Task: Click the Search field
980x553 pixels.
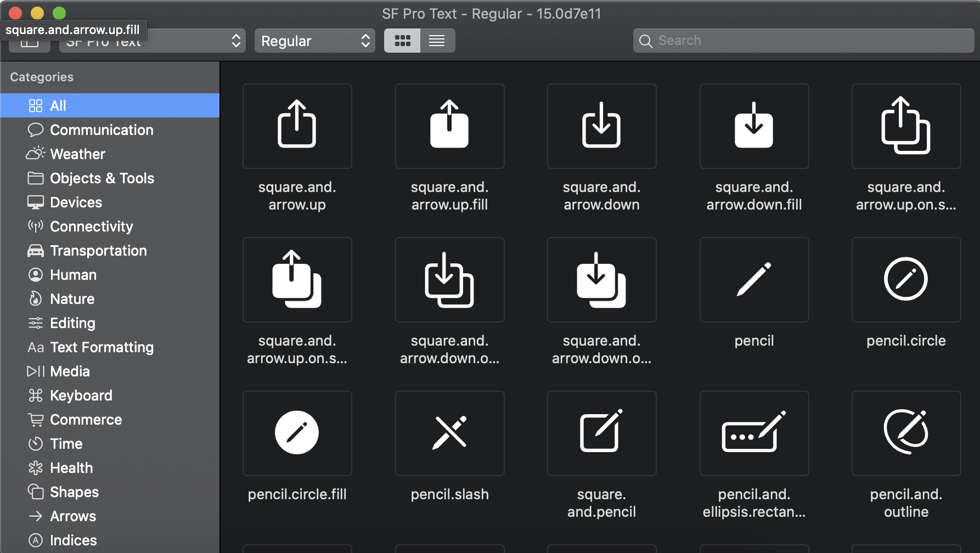Action: coord(803,41)
